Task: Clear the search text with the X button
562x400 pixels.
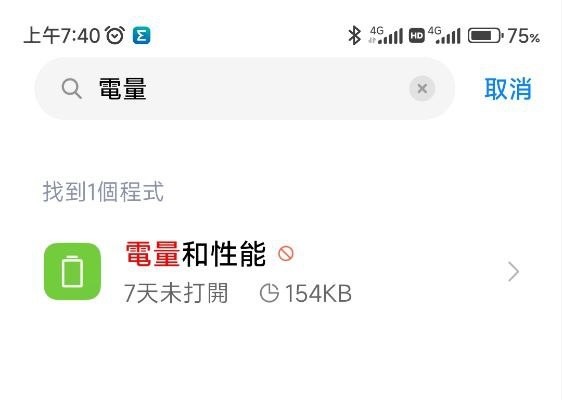Action: pos(422,89)
